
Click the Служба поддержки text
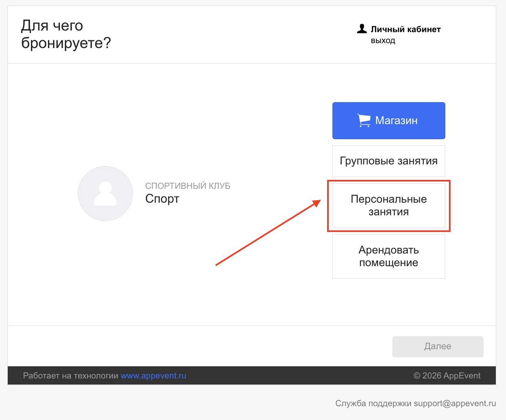(x=373, y=403)
